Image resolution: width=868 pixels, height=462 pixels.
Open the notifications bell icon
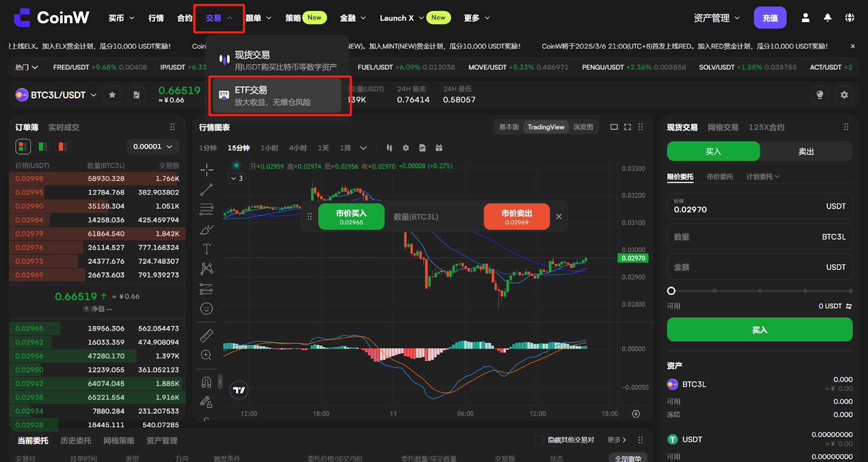click(x=827, y=18)
